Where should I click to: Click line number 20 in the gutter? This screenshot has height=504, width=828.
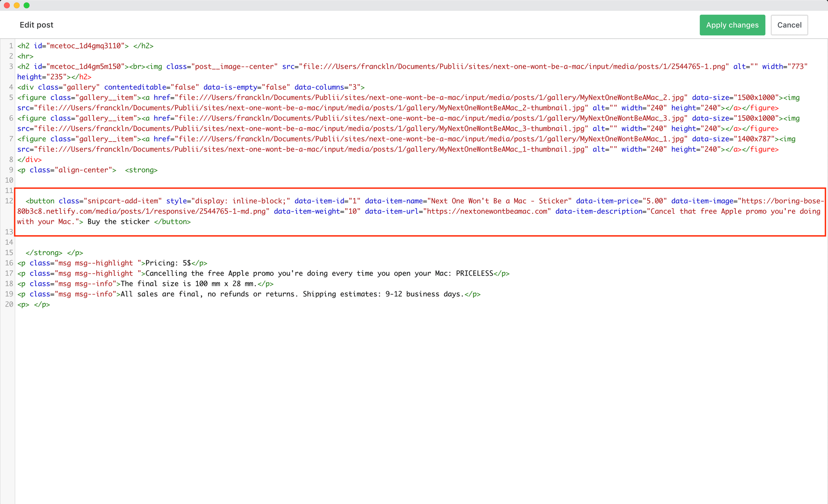[9, 305]
